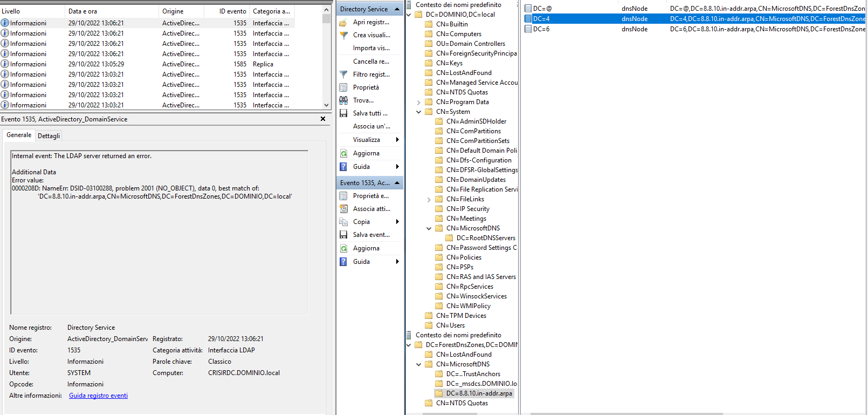Collapse CN=MicrosoftDNS under ForestDnsZones

(x=419, y=364)
